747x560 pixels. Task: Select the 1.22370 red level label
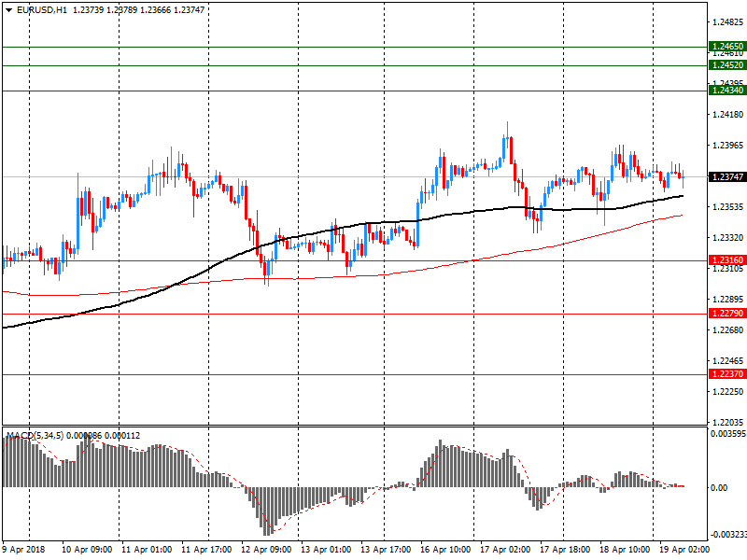pos(727,374)
